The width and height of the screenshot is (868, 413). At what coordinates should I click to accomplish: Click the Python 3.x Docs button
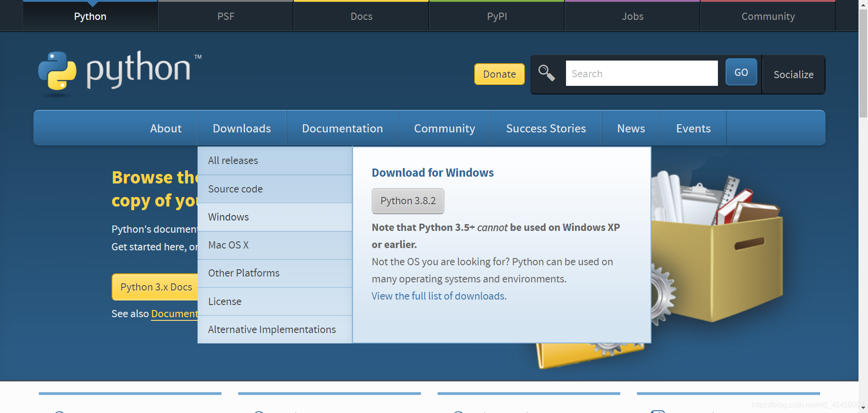155,287
